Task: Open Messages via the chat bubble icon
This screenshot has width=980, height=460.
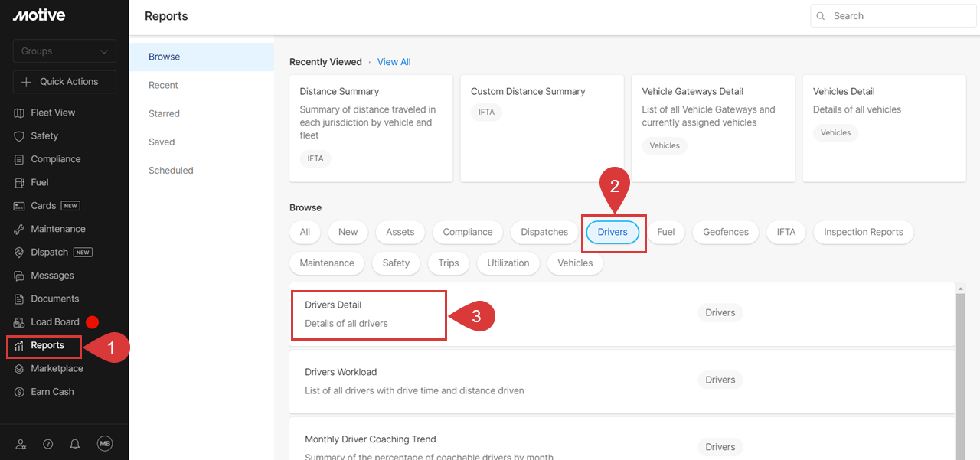Action: coord(20,276)
